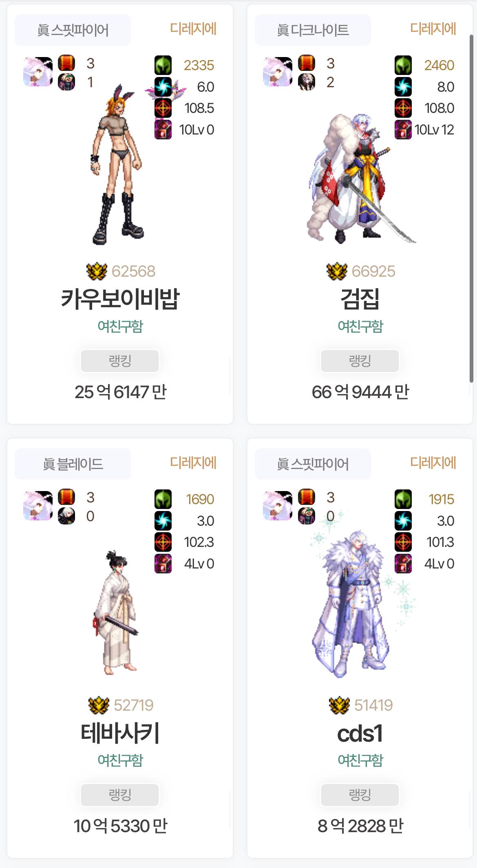Click 디레지에 server label on 카우보이비밥 card

[x=193, y=29]
